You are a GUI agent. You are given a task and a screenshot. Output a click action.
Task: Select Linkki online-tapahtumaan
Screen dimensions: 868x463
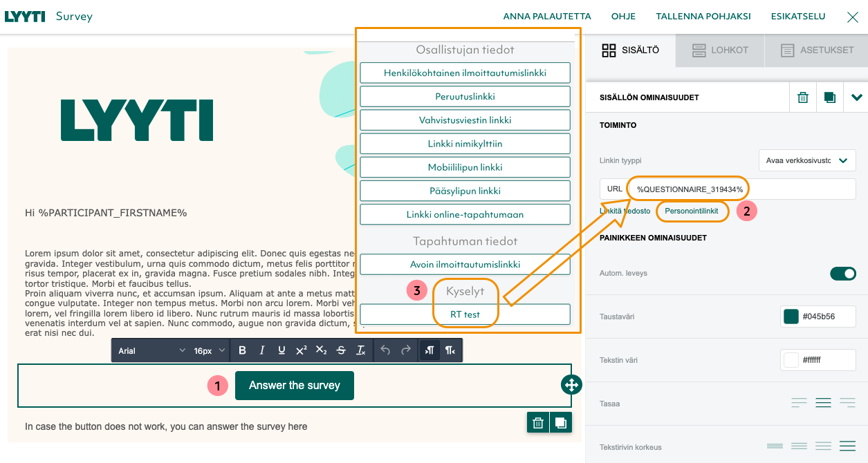click(465, 214)
